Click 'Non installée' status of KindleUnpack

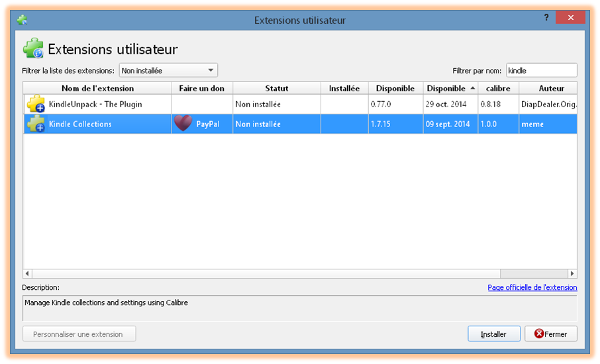tap(258, 105)
